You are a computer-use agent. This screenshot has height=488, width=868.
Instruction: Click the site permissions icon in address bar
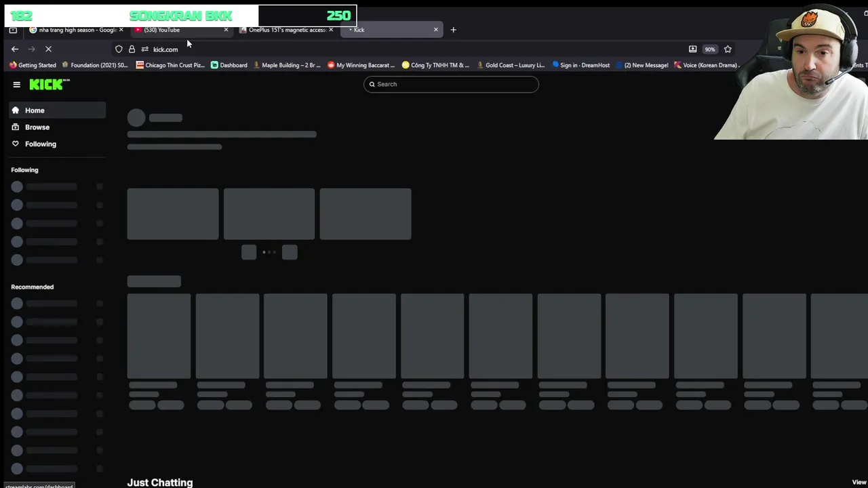(144, 49)
